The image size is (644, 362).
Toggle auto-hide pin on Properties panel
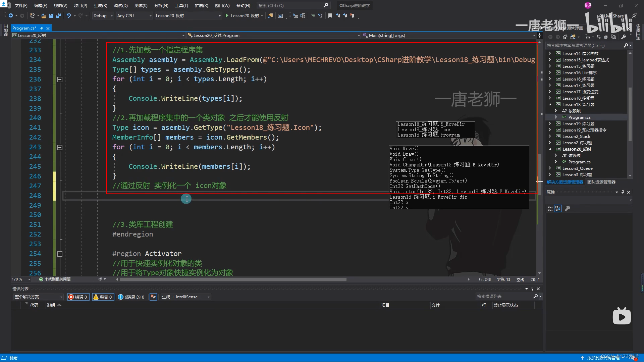(x=623, y=192)
